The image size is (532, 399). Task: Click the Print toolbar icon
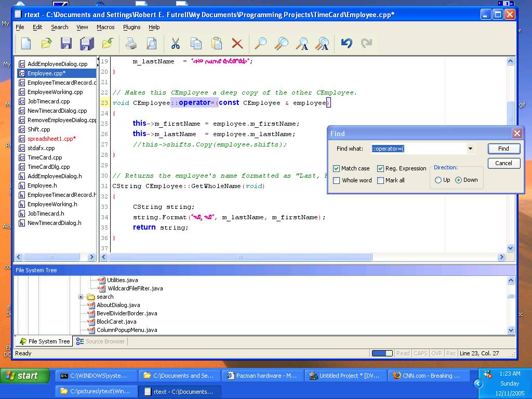coord(131,44)
